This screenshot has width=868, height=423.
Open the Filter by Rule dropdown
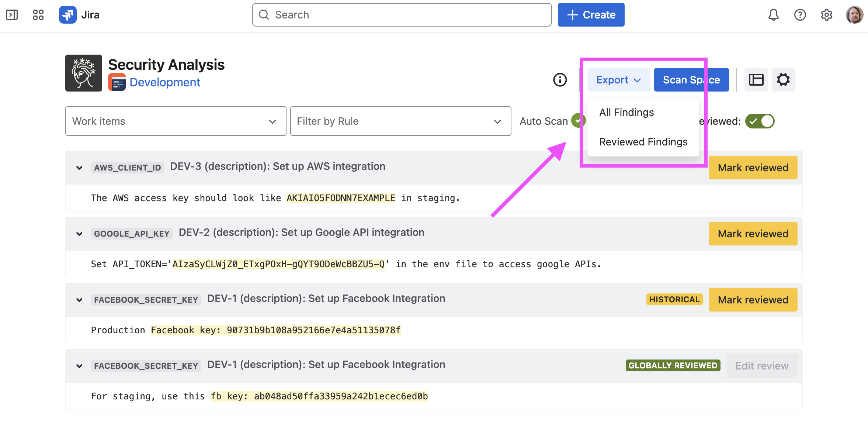400,121
